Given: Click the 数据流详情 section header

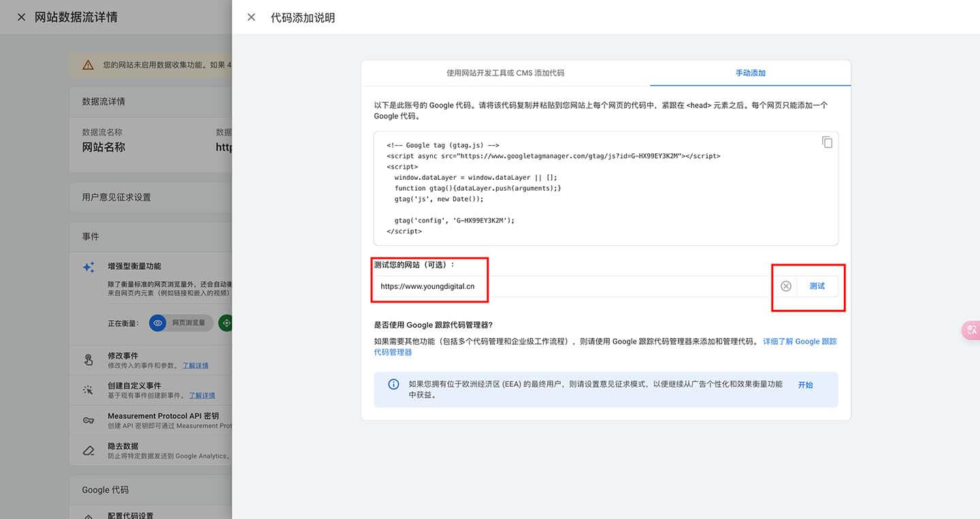Looking at the screenshot, I should point(103,101).
